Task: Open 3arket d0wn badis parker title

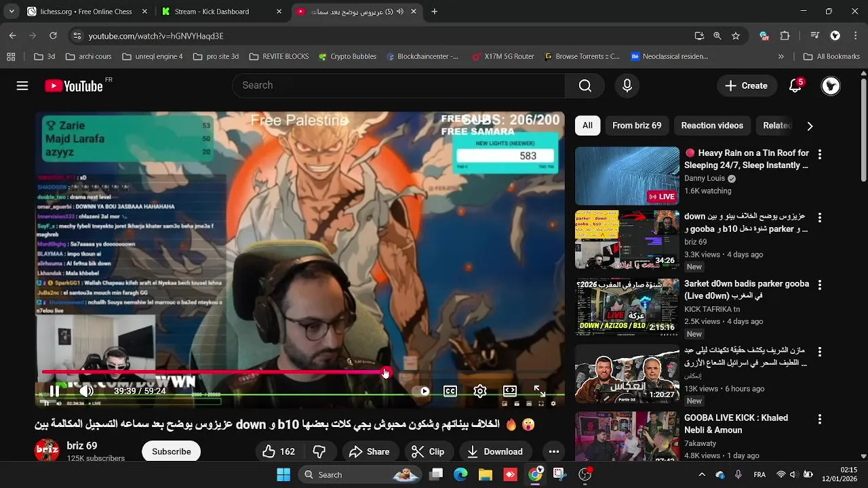Action: click(747, 289)
